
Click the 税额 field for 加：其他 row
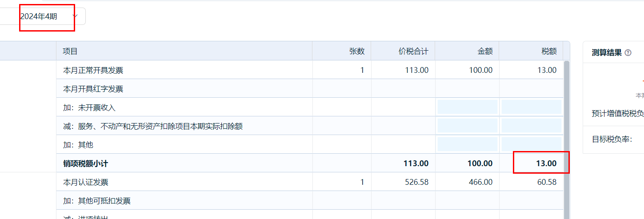(531, 144)
